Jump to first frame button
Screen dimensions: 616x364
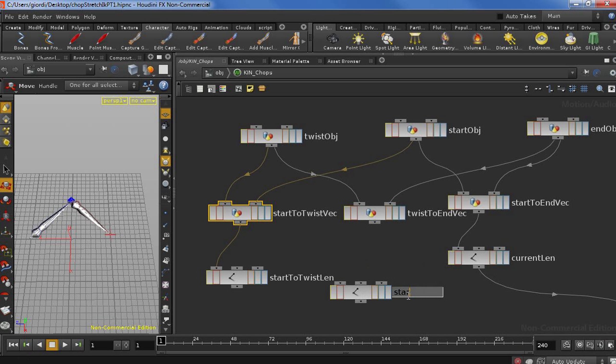[x=13, y=345]
